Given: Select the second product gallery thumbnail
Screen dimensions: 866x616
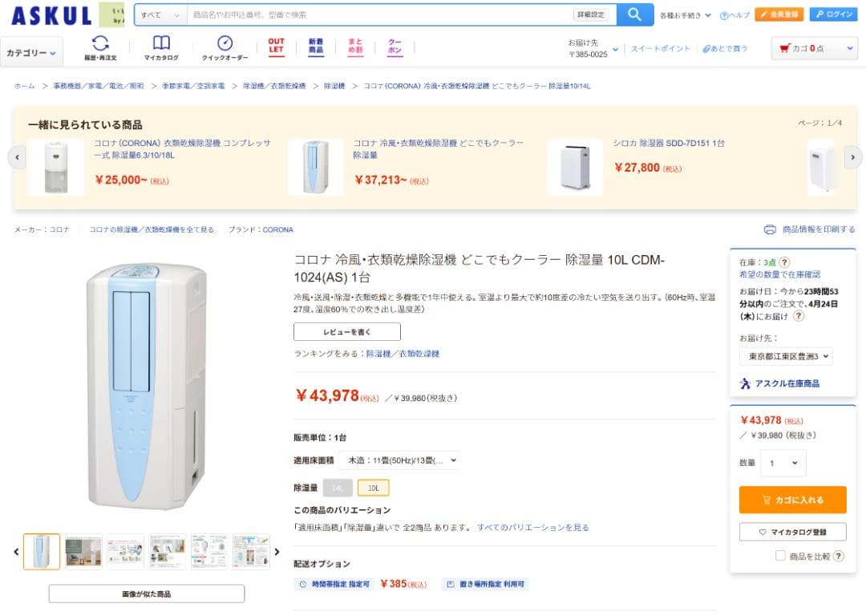Looking at the screenshot, I should point(83,551).
